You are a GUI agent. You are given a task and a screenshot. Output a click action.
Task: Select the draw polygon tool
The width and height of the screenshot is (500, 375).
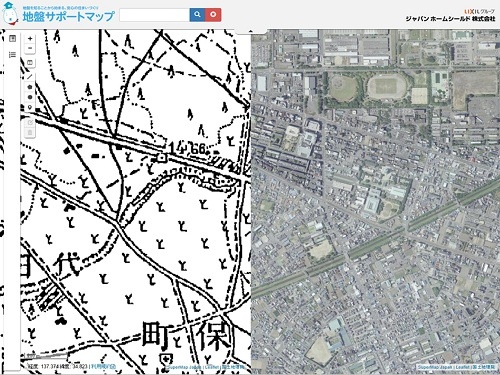click(30, 87)
